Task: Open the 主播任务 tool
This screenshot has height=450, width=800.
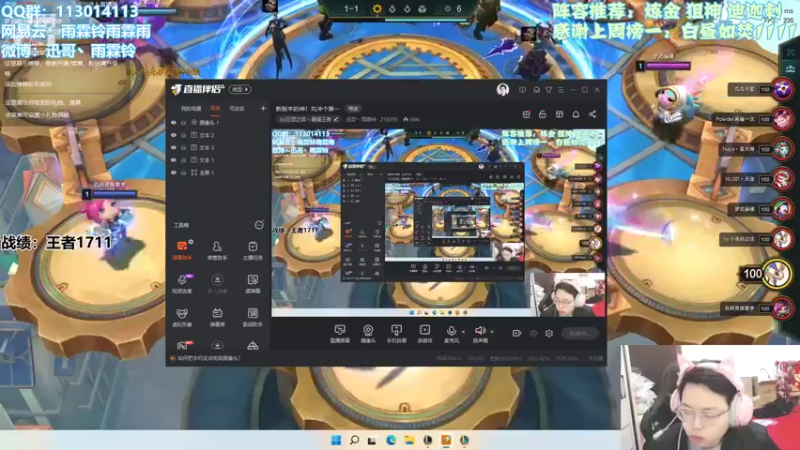Action: pyautogui.click(x=253, y=251)
